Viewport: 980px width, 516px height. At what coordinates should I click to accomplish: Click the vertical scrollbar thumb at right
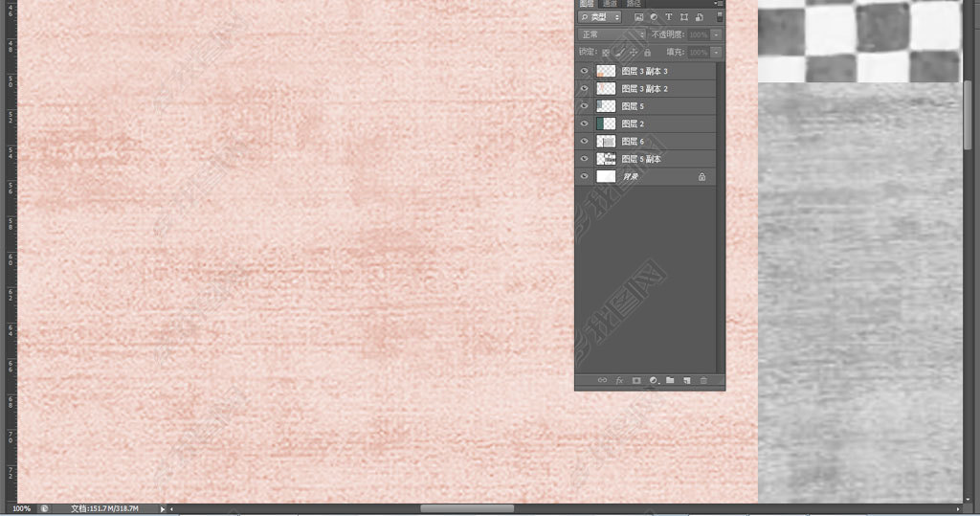click(969, 116)
